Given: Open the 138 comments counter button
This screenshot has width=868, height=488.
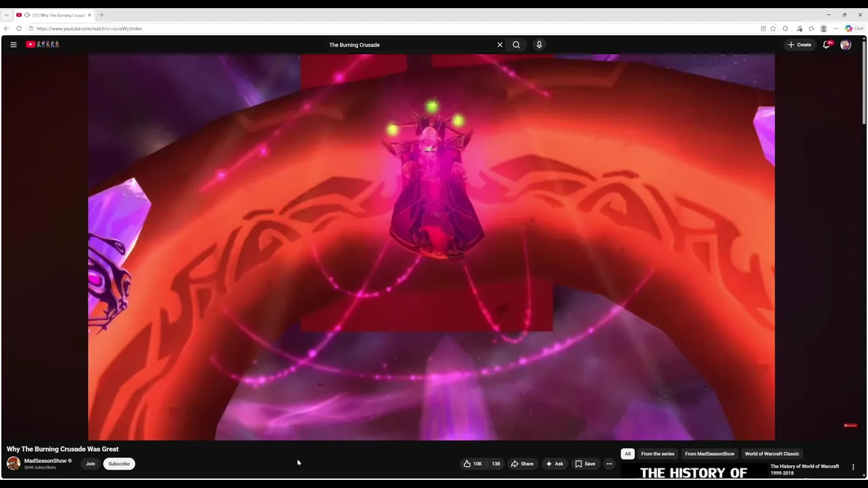Looking at the screenshot, I should coord(496,464).
